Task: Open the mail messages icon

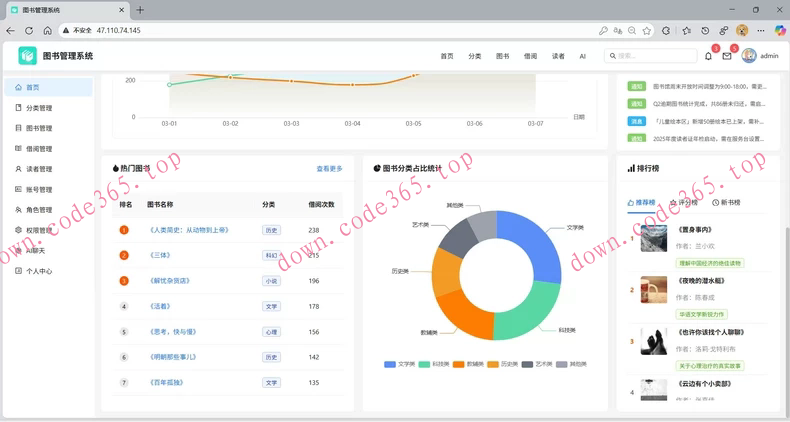Action: click(x=727, y=56)
